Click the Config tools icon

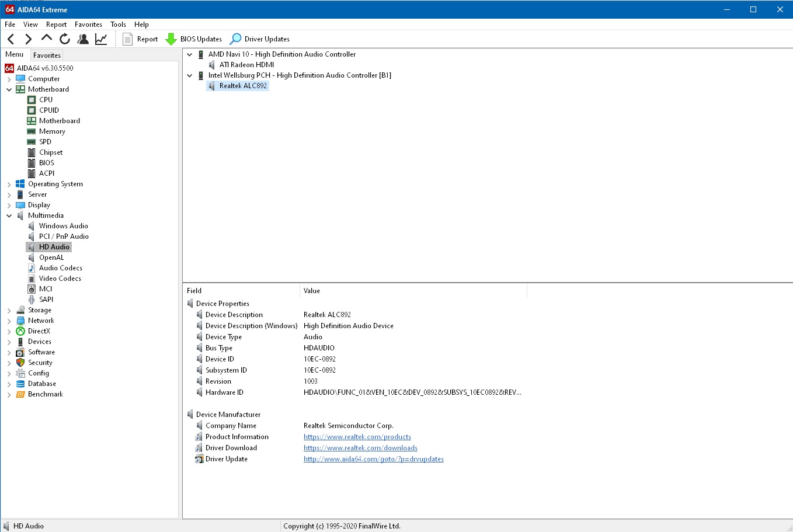click(x=20, y=373)
